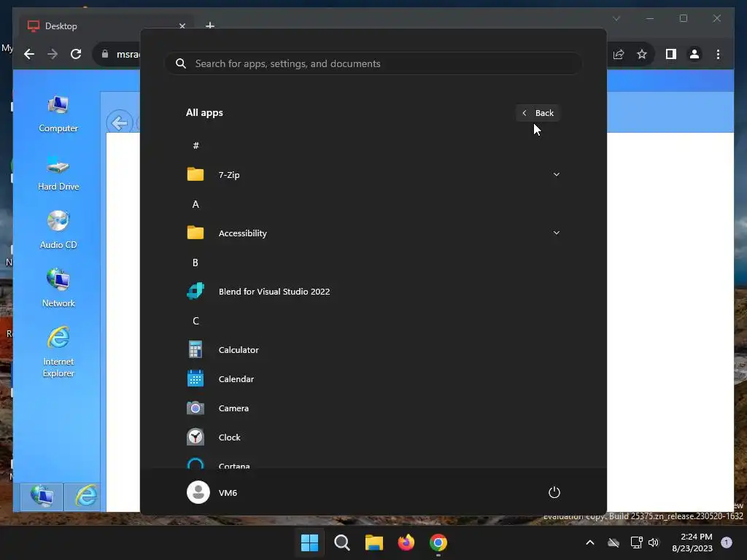The height and width of the screenshot is (560, 747).
Task: Open Chrome's tab search chevron
Action: [x=616, y=18]
